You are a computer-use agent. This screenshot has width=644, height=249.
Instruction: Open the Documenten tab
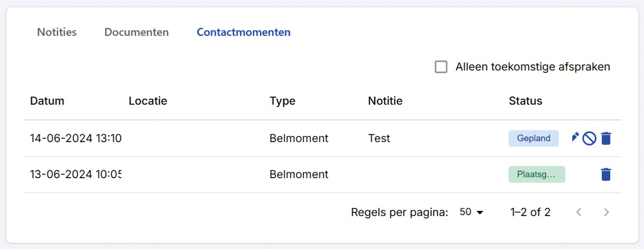136,32
